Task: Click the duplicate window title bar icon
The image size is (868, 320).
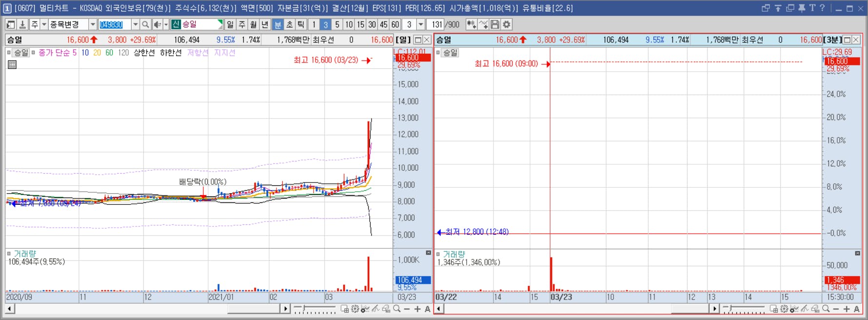Action: (x=790, y=8)
